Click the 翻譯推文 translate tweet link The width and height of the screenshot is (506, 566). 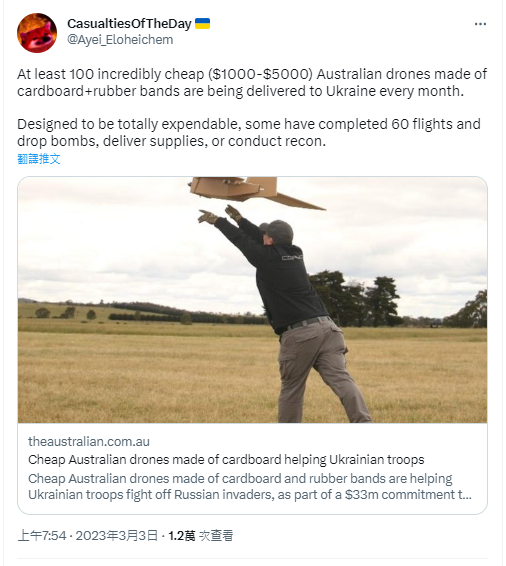tap(39, 159)
